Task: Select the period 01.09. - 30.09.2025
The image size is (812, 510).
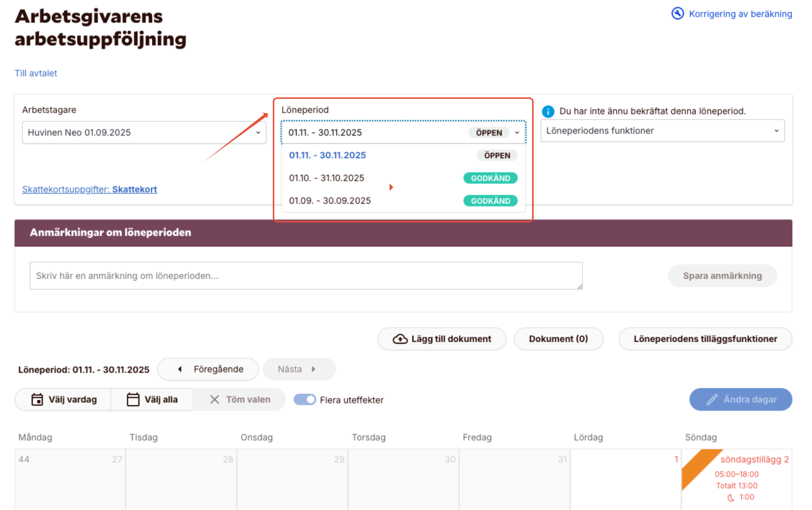Action: [x=329, y=201]
